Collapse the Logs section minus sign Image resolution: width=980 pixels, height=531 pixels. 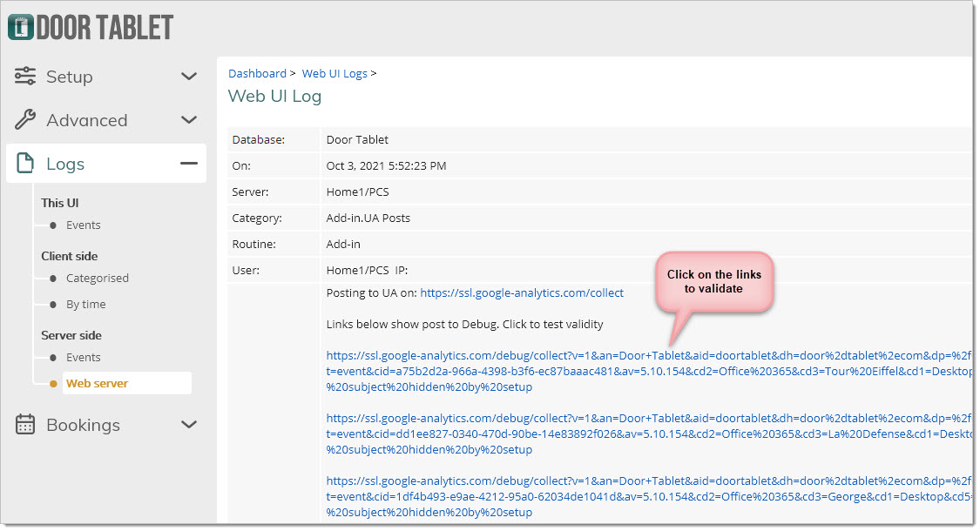pyautogui.click(x=189, y=164)
